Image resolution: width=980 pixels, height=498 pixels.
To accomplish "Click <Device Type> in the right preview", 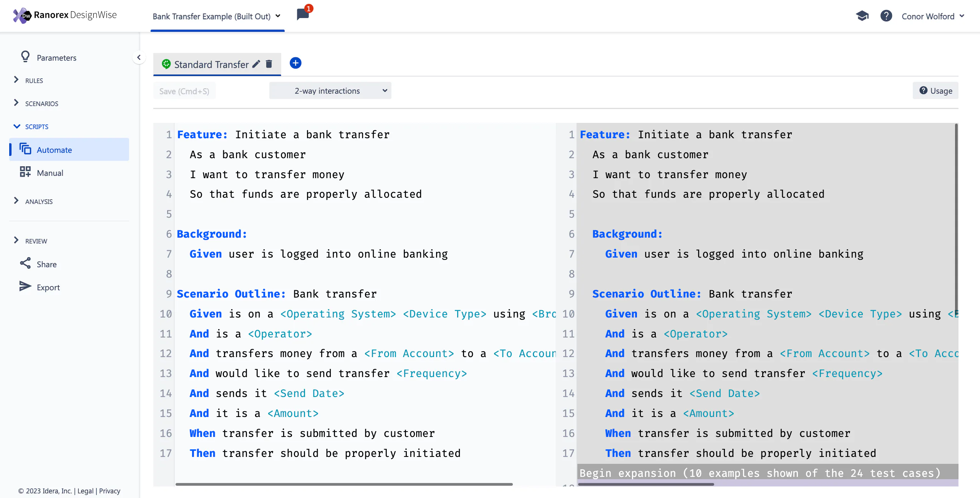I will click(x=860, y=314).
